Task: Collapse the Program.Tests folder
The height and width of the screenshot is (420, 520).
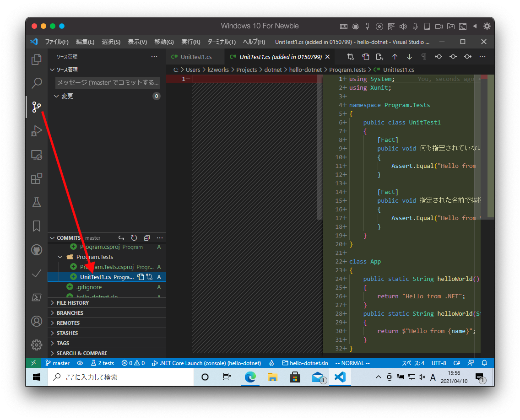Action: click(x=60, y=257)
